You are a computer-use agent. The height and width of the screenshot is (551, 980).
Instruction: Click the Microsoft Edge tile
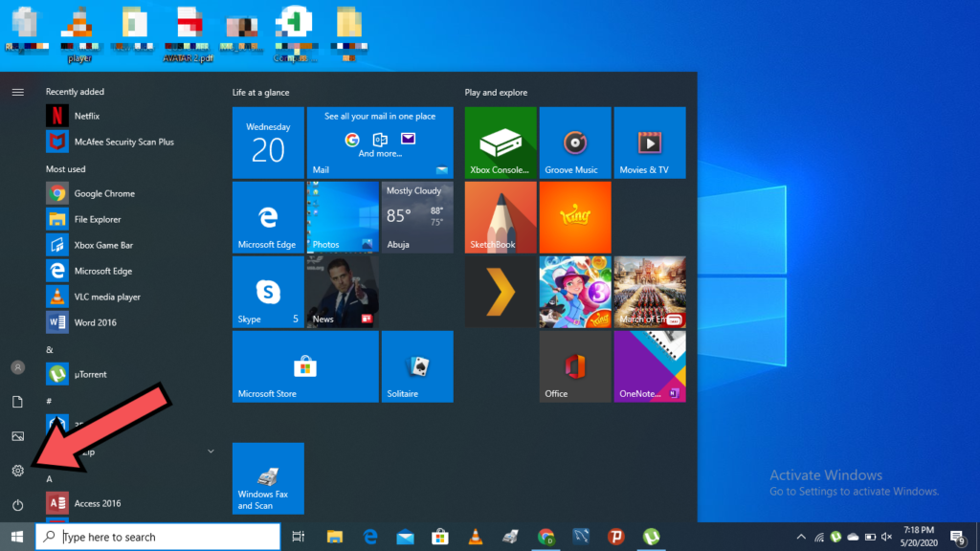click(x=268, y=217)
